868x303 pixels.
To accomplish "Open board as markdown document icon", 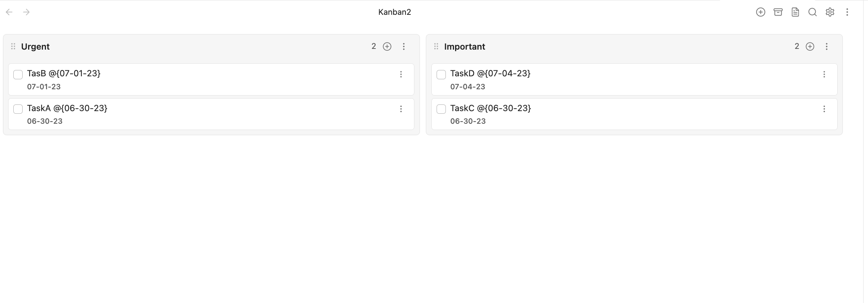I will coord(795,12).
